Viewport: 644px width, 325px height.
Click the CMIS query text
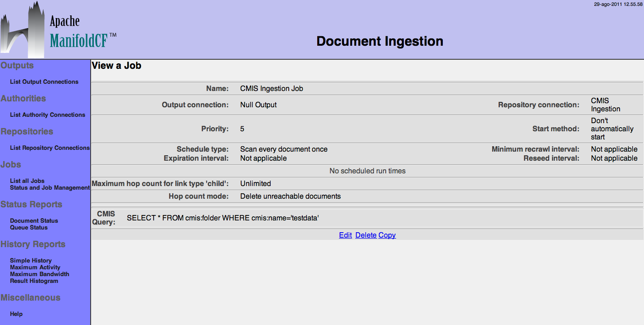223,218
